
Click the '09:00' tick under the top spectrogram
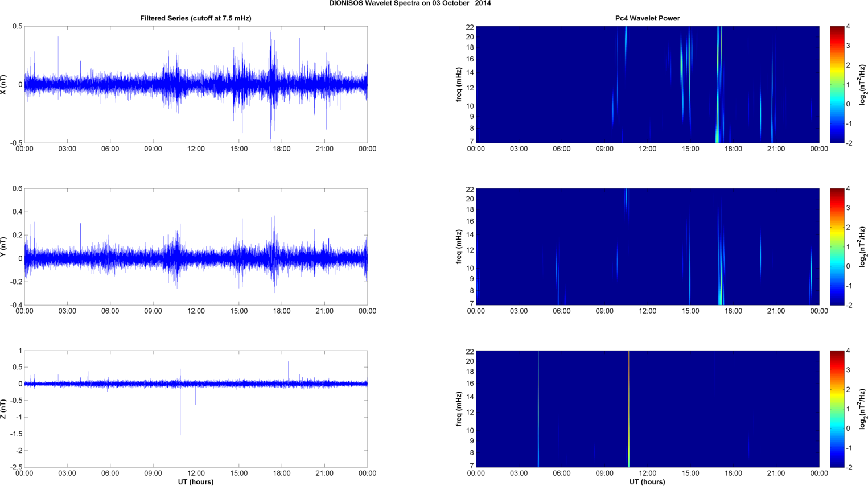click(x=604, y=149)
